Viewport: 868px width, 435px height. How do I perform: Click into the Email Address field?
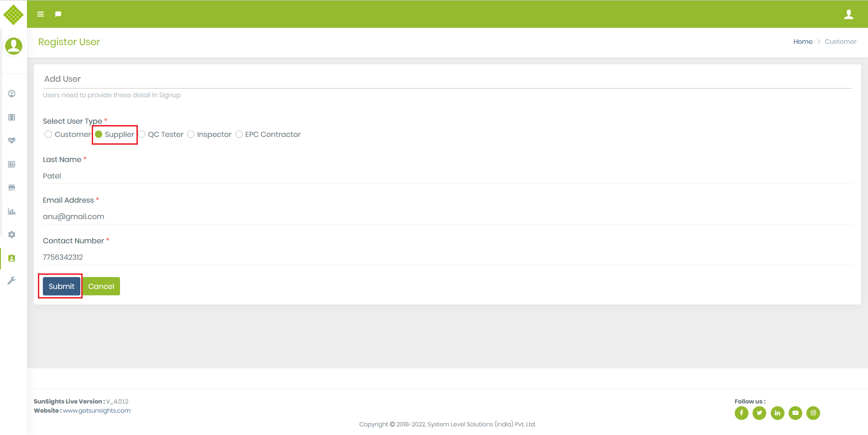click(447, 216)
